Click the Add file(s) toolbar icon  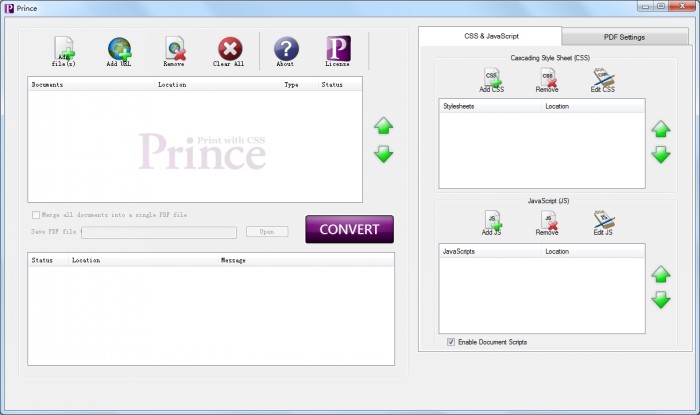pos(64,49)
